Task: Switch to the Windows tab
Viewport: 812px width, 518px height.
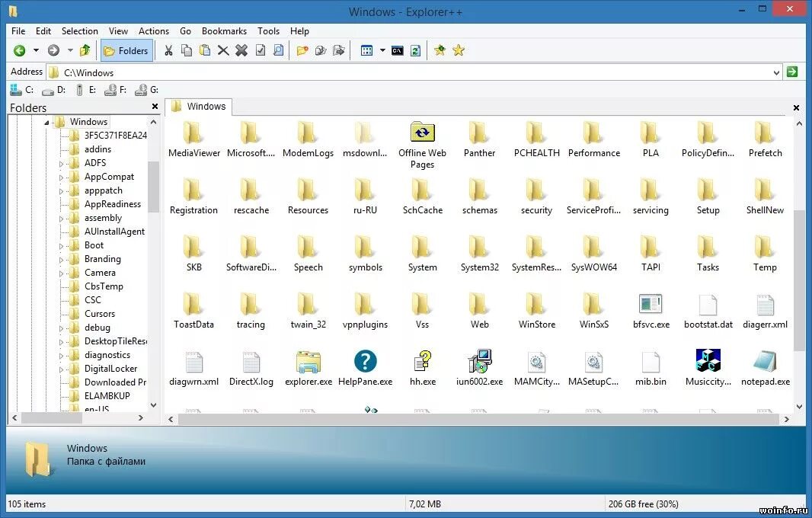Action: click(x=199, y=106)
